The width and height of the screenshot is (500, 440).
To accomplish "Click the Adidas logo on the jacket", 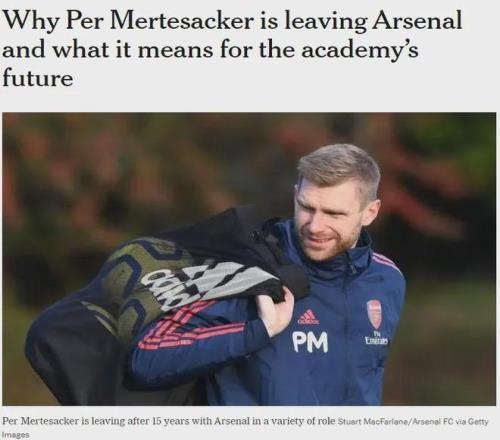I will click(308, 317).
